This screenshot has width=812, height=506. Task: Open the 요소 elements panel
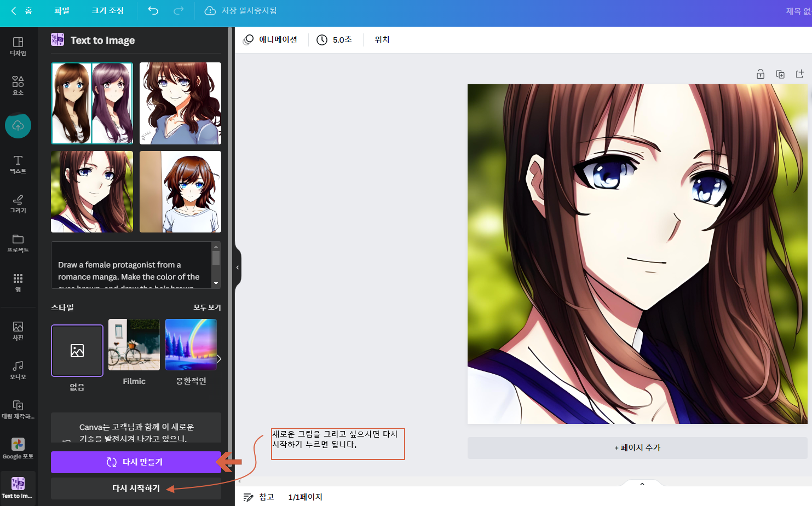pyautogui.click(x=18, y=86)
